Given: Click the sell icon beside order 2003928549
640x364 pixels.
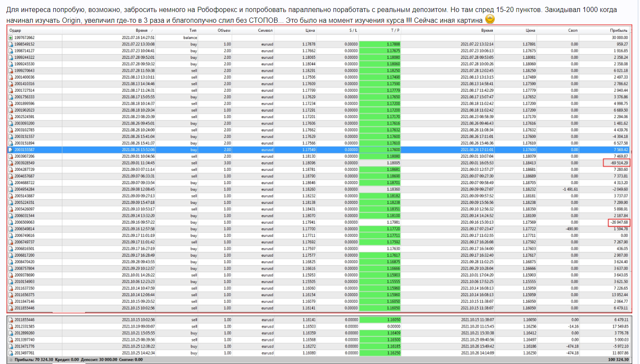Looking at the screenshot, I should [11, 163].
